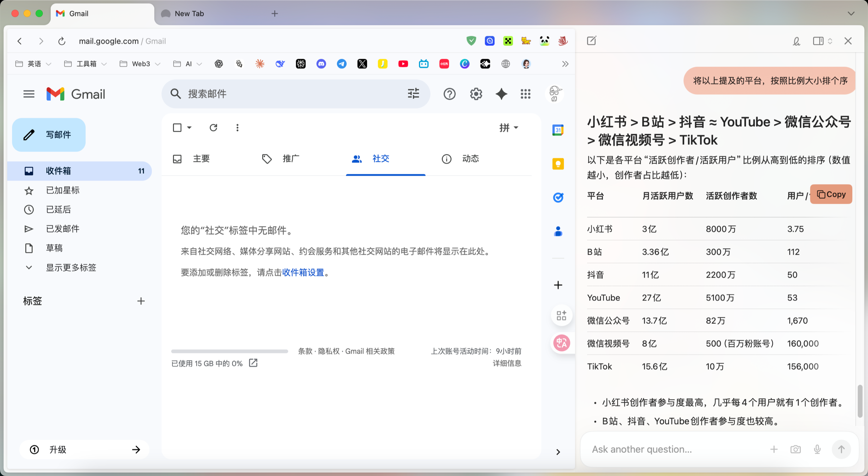Viewport: 868px width, 476px height.
Task: Click the 写邮件 compose button
Action: point(49,135)
